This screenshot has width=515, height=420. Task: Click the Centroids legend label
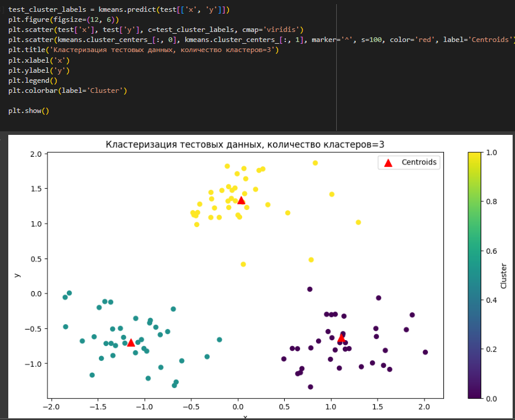419,162
